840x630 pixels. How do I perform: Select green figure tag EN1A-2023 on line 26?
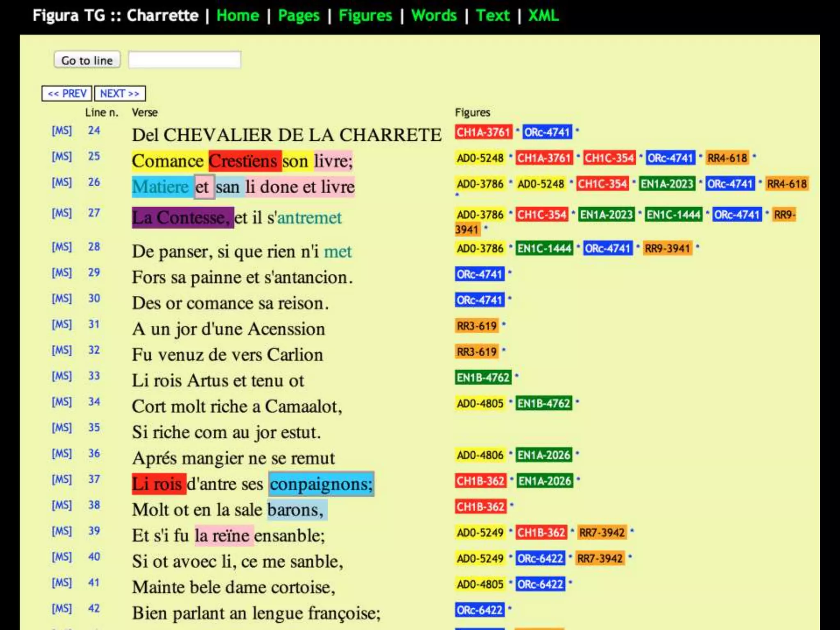[x=667, y=184]
